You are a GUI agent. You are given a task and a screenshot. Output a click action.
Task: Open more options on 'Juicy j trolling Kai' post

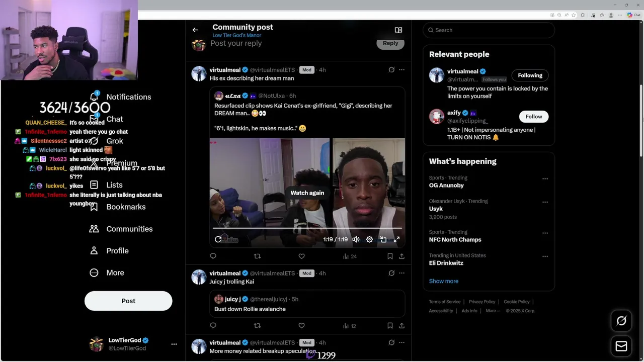[x=401, y=274]
